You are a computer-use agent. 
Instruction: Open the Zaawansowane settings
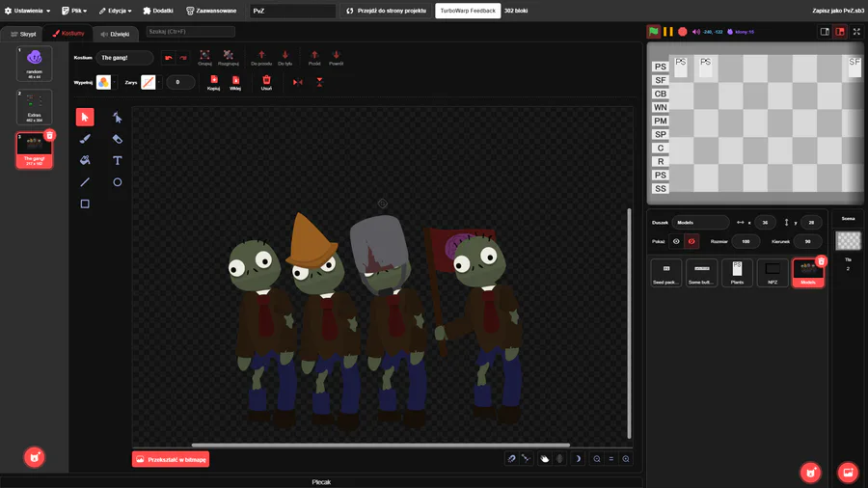click(x=211, y=11)
